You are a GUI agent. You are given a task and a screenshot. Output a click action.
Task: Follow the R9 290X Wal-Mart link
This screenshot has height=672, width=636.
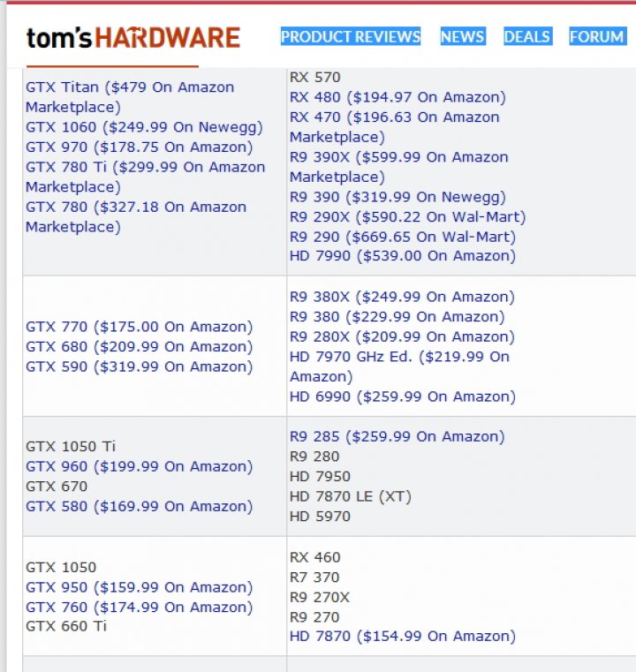407,217
